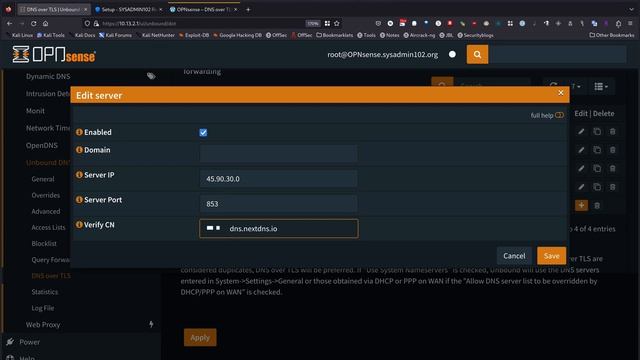Go back in browser history
This screenshot has height=360, width=640.
[9, 24]
